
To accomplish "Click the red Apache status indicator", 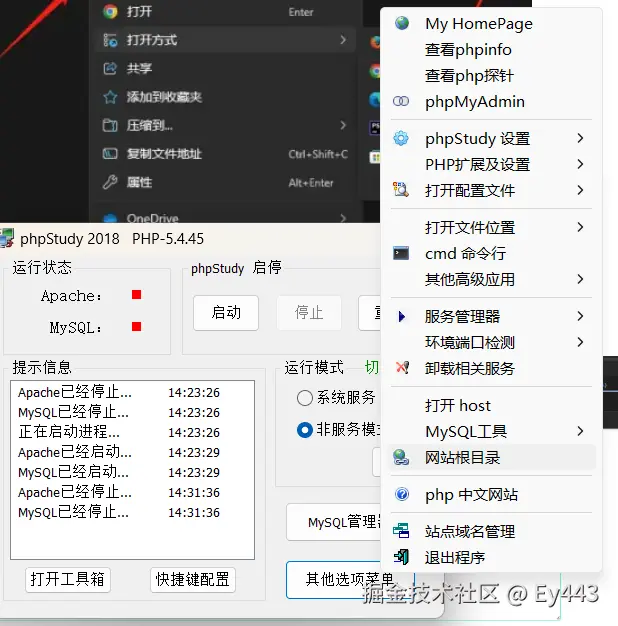I will [137, 295].
